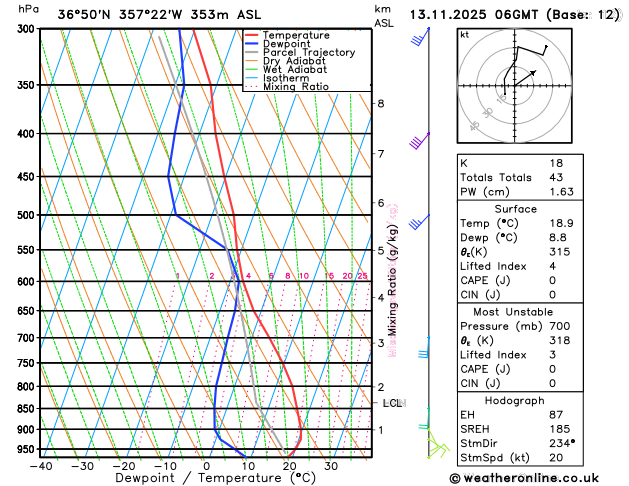This screenshot has height=486, width=629.
Task: Click the 'Hodograph' section heading
Action: (x=515, y=401)
